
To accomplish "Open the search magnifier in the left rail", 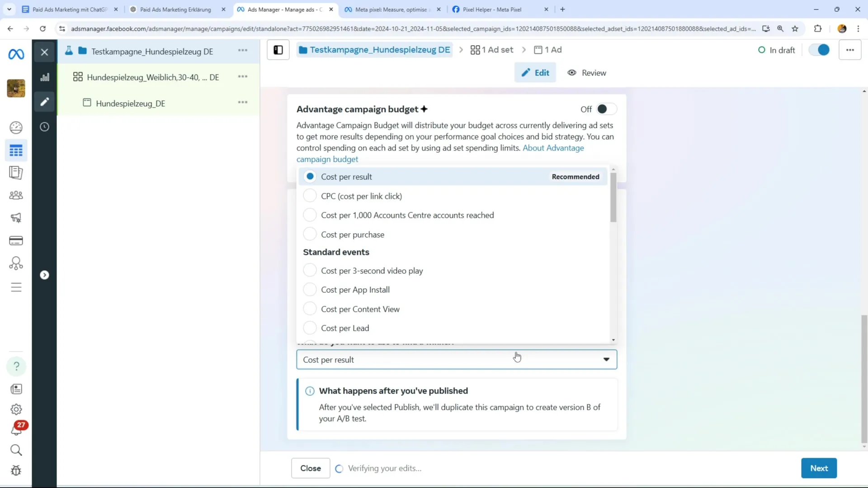I will coord(16,450).
